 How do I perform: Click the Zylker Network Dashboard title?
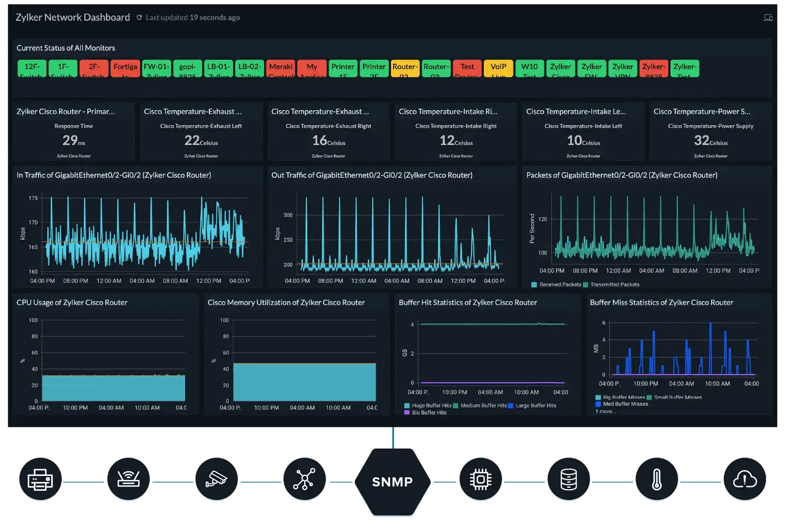(x=73, y=18)
